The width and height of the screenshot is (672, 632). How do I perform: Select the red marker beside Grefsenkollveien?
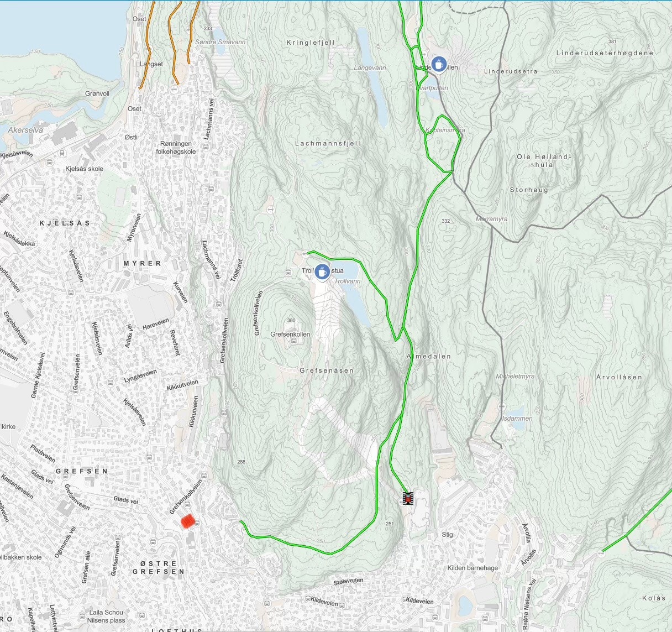188,521
